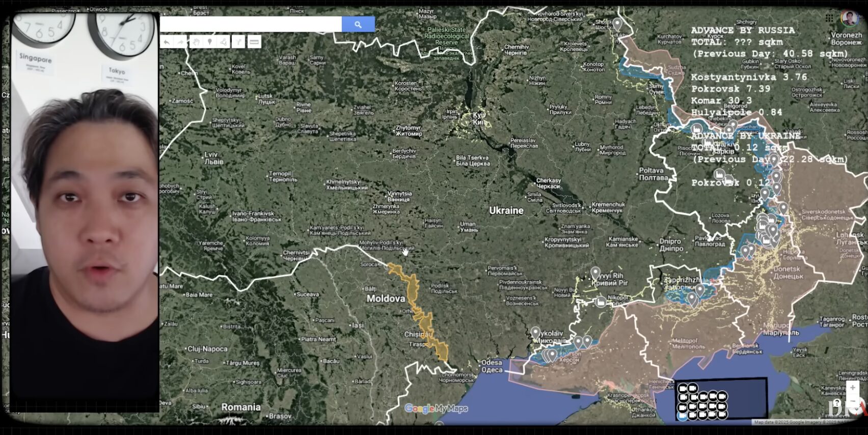Select the Measure distances ruler tool
The width and height of the screenshot is (868, 435).
pyautogui.click(x=254, y=42)
